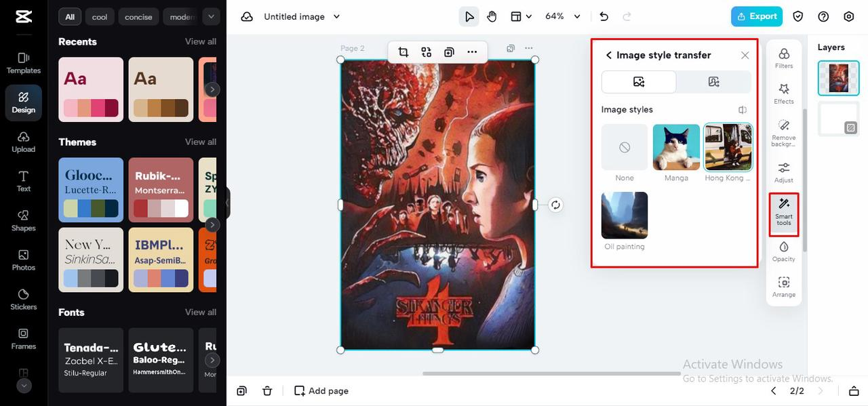Open Remove background tool
The image size is (868, 406).
click(x=784, y=133)
